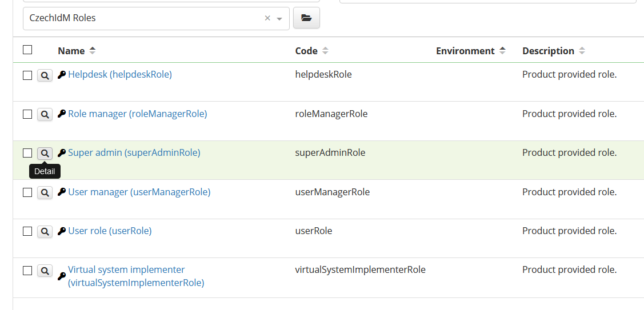Screen dimensions: 644x310
Task: Open Virtual system implementer role link
Action: click(136, 276)
